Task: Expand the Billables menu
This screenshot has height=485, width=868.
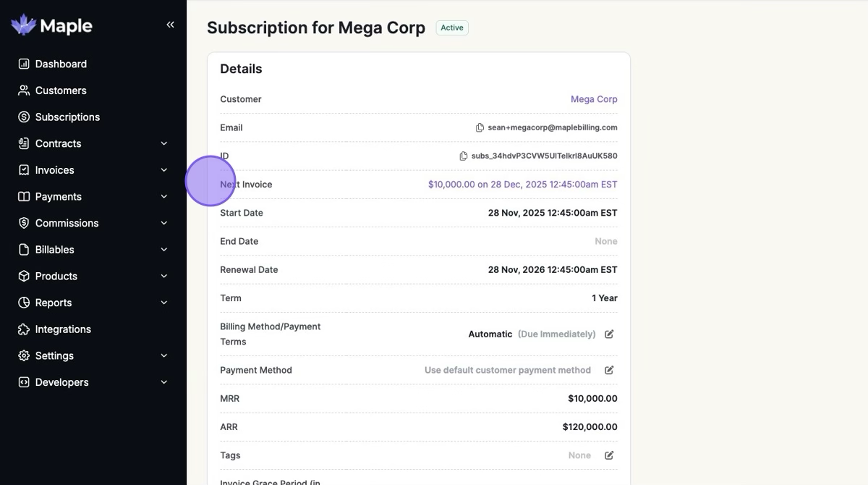Action: click(x=164, y=250)
